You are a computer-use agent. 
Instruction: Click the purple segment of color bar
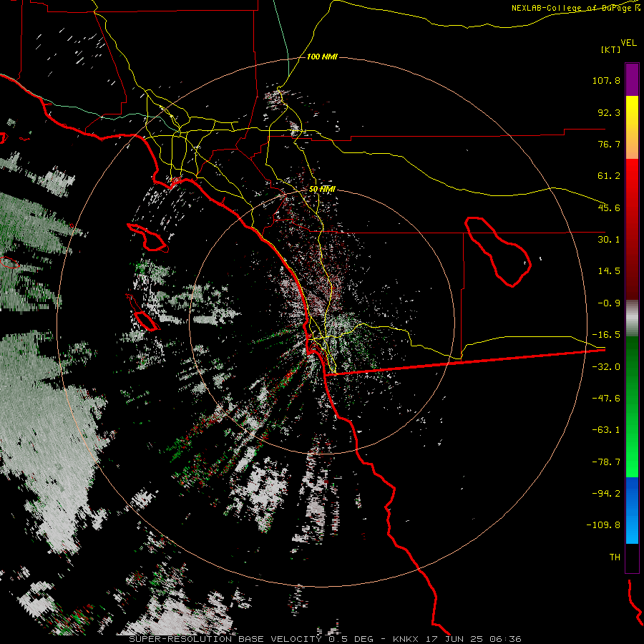click(632, 79)
